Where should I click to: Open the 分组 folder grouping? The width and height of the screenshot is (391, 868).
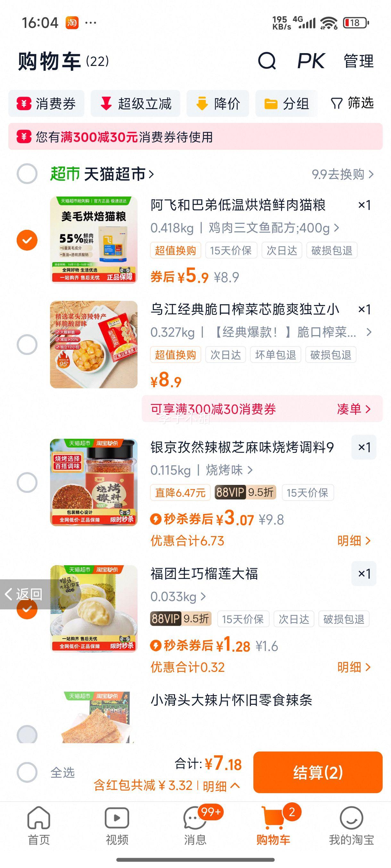pos(287,103)
